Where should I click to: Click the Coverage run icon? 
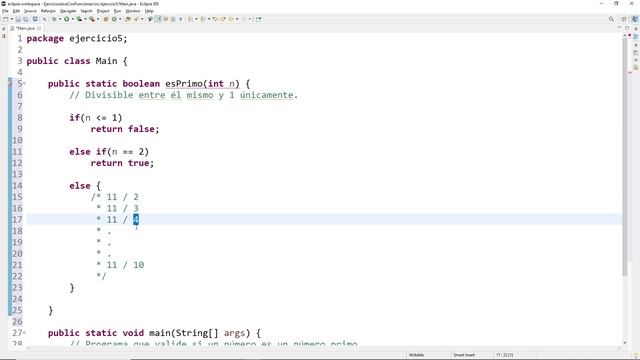[79, 19]
